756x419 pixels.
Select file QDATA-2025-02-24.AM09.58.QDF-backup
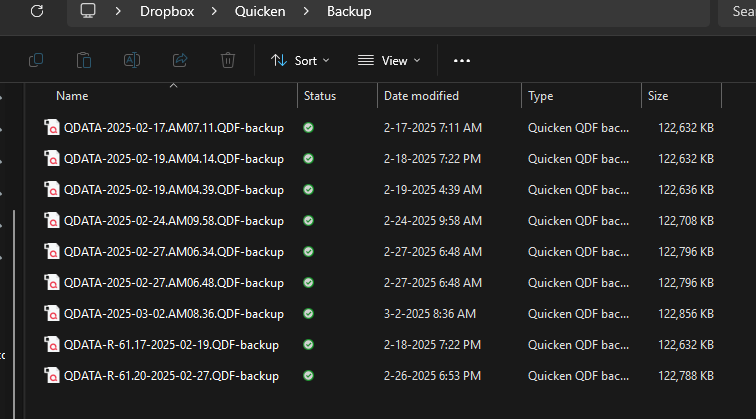(x=174, y=221)
